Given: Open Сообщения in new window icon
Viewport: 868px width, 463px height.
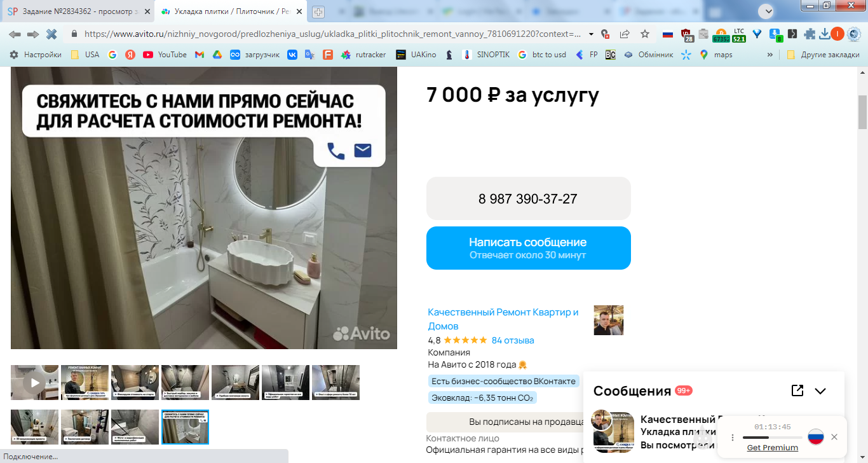Looking at the screenshot, I should (x=797, y=390).
